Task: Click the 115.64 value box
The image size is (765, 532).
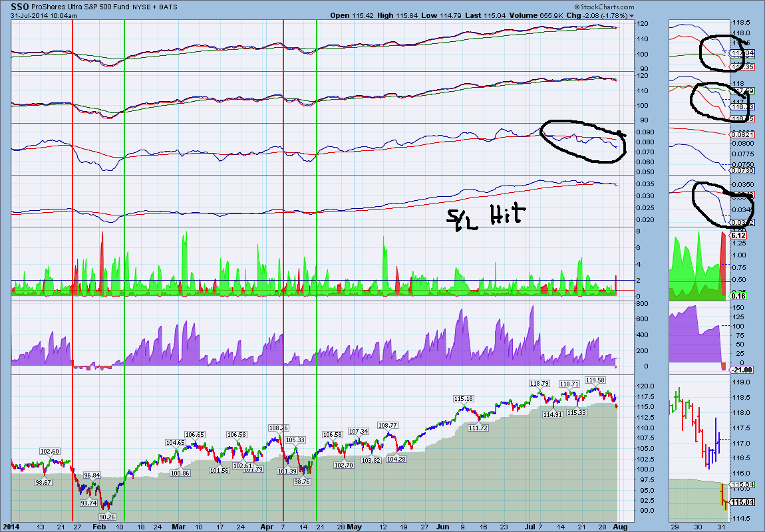Action: 742,484
